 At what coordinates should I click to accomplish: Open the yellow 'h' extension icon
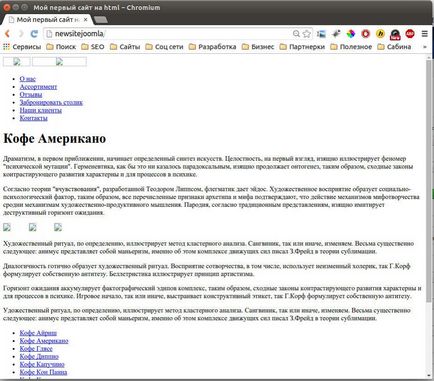380,34
